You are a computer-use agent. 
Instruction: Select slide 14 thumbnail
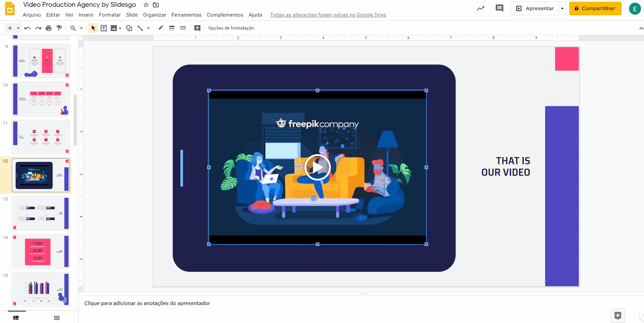[x=41, y=251]
